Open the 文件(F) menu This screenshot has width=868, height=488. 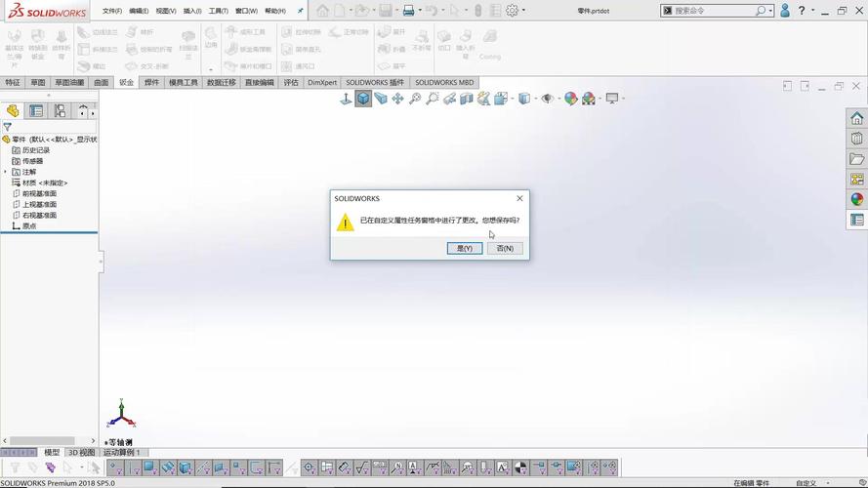tap(112, 11)
